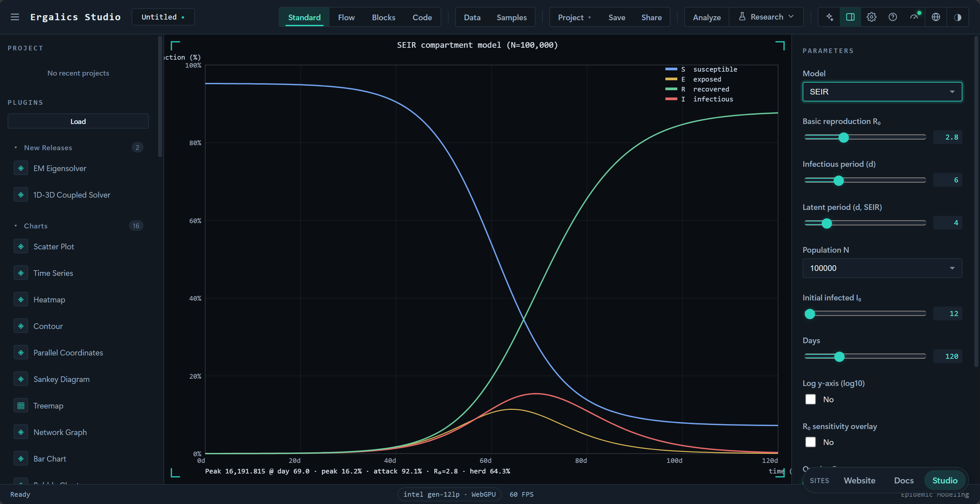Image resolution: width=980 pixels, height=504 pixels.
Task: Click the Contour chart icon
Action: 21,326
